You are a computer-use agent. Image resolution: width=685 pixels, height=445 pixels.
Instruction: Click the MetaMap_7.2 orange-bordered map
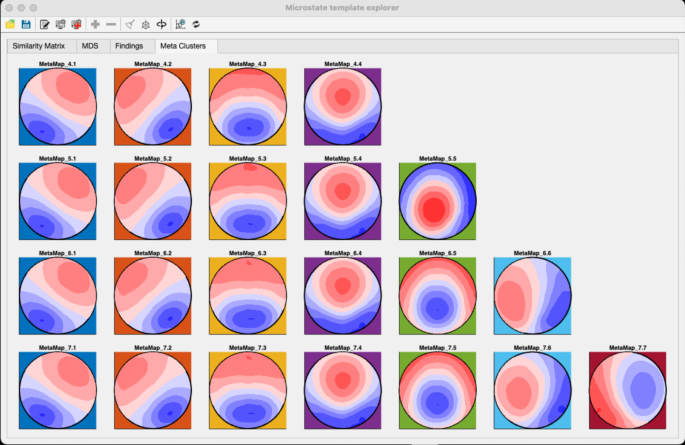click(x=152, y=390)
